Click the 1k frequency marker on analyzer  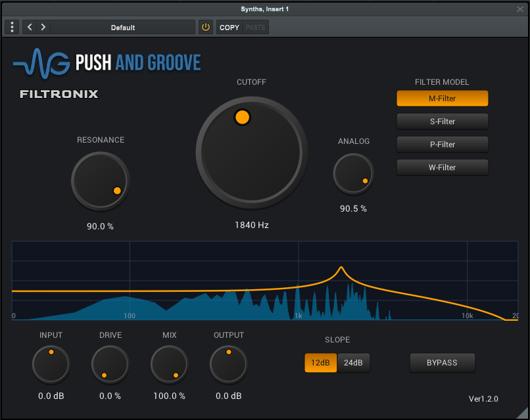[x=298, y=315]
